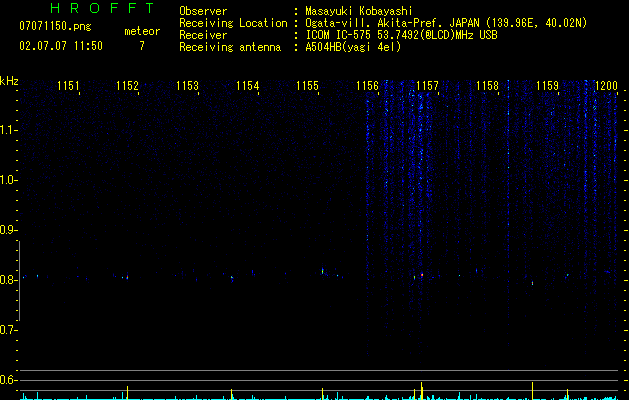Click the 1159 time axis label
The image size is (629, 400).
(x=547, y=86)
